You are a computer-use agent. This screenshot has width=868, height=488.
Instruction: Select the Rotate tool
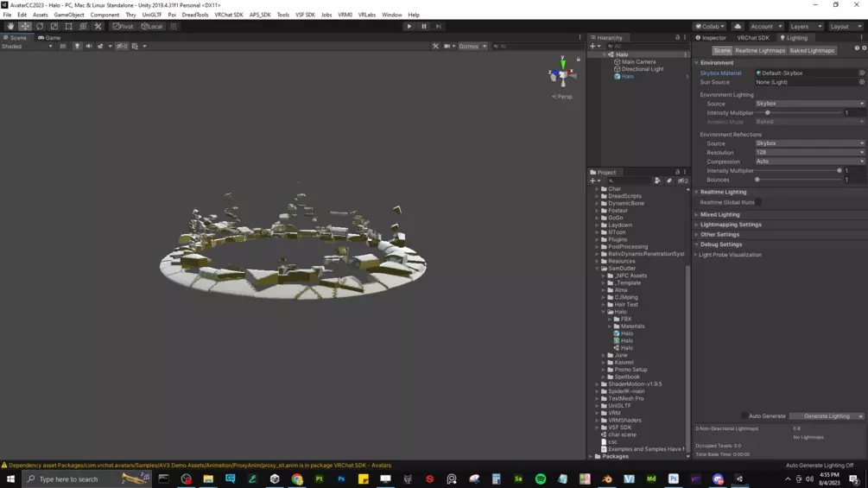tap(40, 26)
